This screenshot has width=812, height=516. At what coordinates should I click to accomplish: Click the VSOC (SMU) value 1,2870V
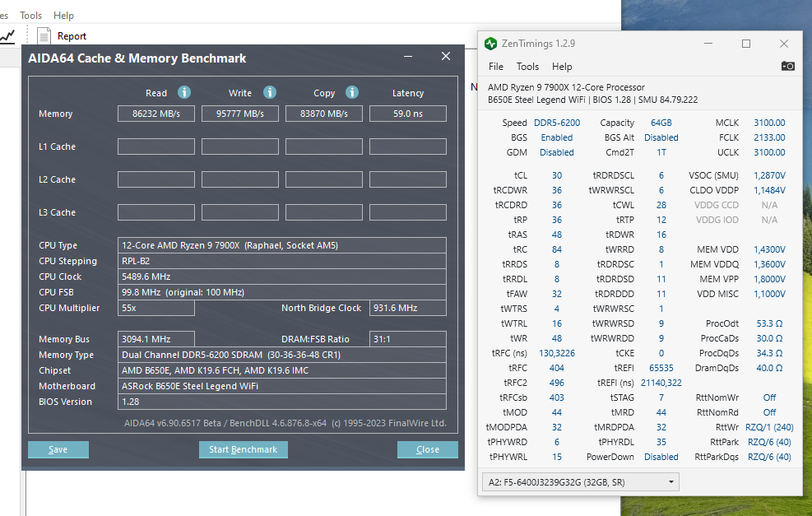(x=769, y=175)
